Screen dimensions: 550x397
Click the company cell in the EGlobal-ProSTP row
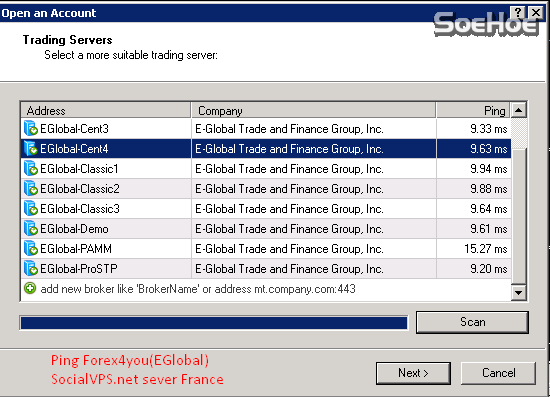(x=314, y=269)
